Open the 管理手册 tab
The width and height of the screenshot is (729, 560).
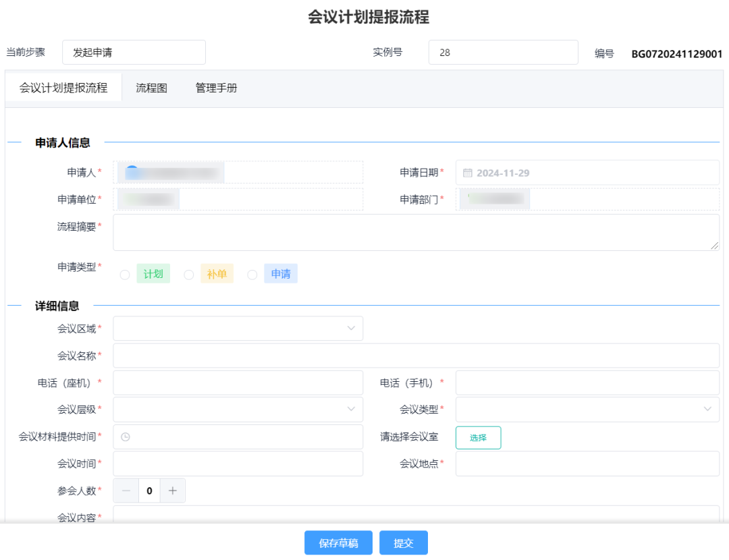pos(216,88)
